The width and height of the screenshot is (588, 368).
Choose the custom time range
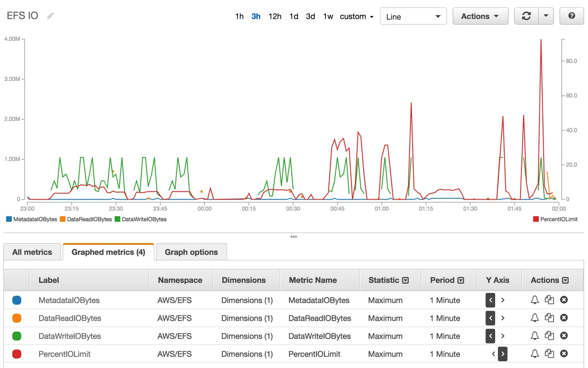tap(356, 16)
